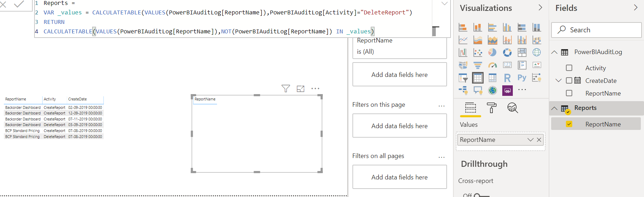644x197 pixels.
Task: Collapse the Reports table in Fields
Action: coord(554,108)
